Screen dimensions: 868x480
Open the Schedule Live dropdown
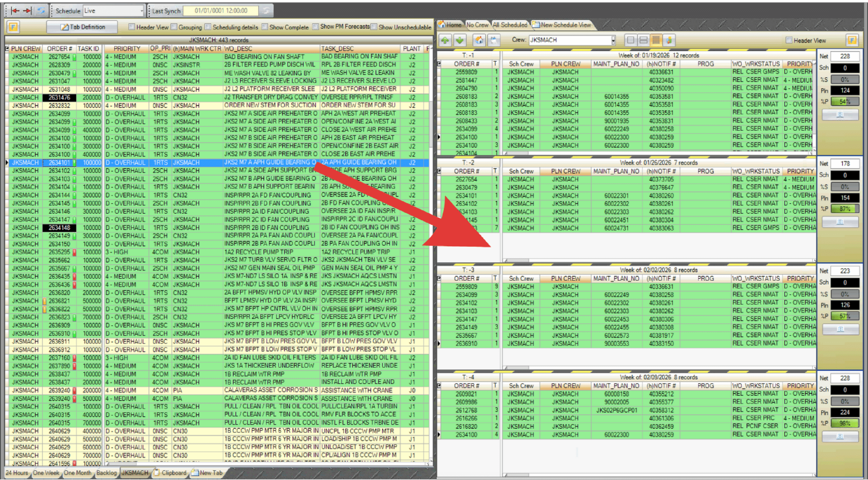(x=142, y=11)
